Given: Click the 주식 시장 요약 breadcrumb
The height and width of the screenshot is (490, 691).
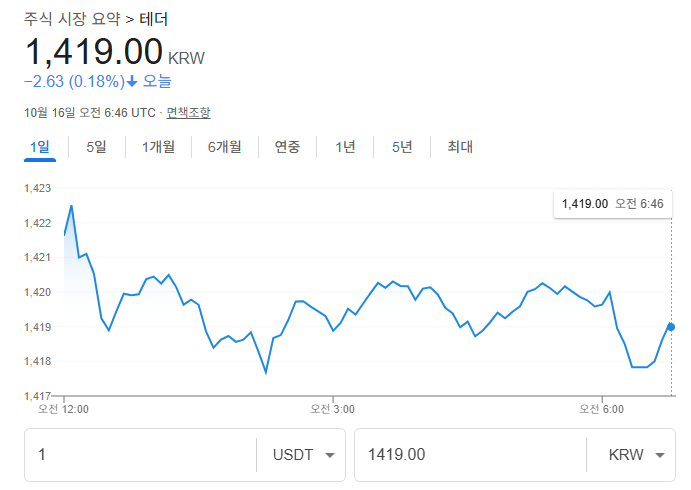Looking at the screenshot, I should [71, 18].
